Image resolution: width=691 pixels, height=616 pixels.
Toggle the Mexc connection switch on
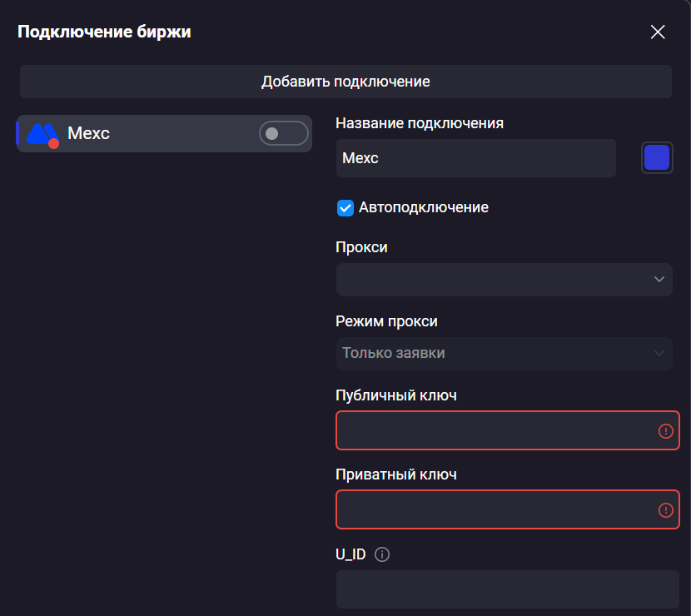tap(283, 133)
